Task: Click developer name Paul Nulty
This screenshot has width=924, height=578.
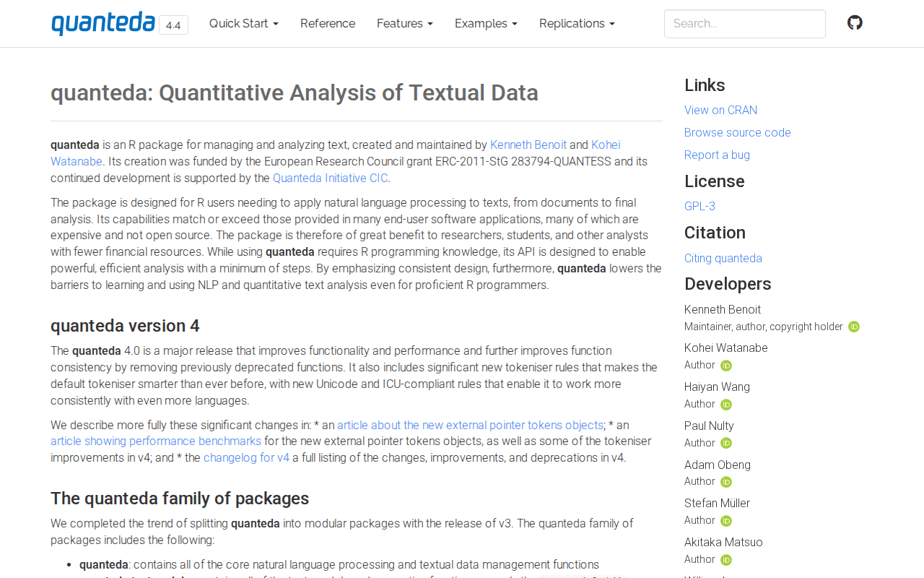Action: pos(709,426)
